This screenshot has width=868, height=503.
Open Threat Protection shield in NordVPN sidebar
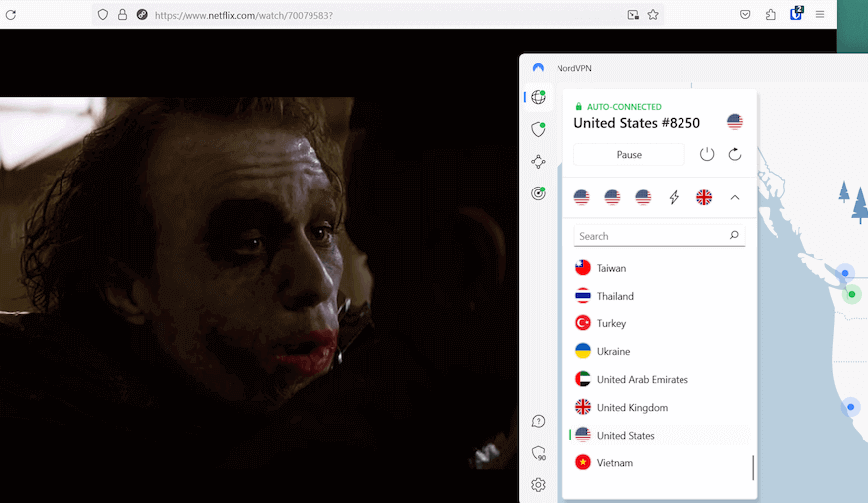click(x=538, y=130)
